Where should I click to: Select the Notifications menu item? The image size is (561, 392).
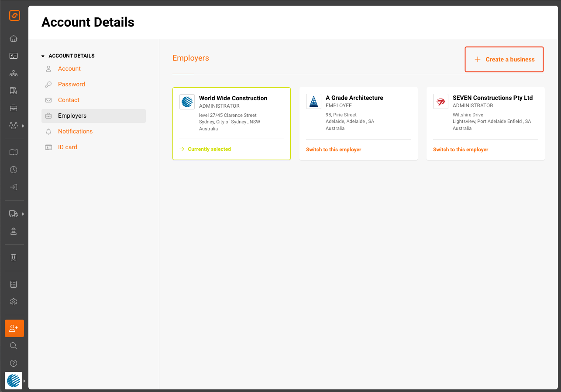(75, 131)
